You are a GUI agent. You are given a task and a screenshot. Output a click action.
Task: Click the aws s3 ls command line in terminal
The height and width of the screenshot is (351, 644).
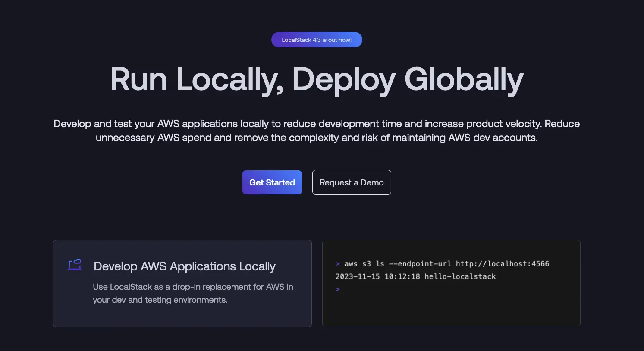pyautogui.click(x=442, y=263)
